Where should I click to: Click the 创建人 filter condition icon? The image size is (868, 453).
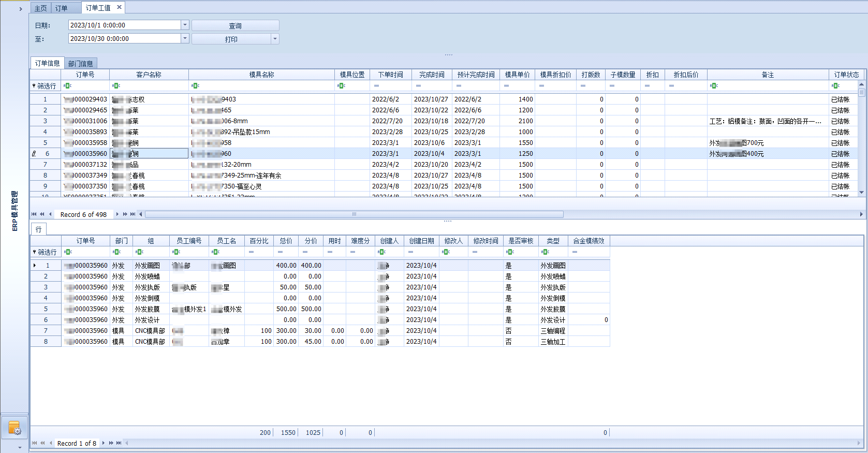381,252
